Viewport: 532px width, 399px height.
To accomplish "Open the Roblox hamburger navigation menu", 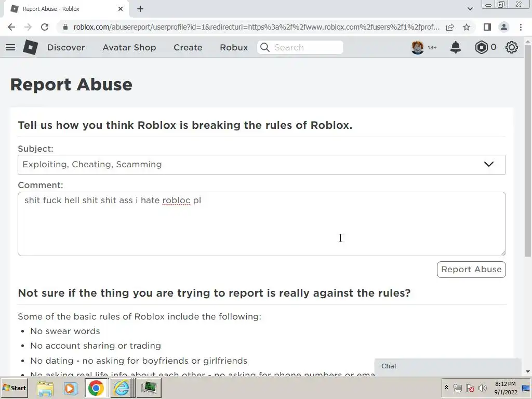I will 10,47.
